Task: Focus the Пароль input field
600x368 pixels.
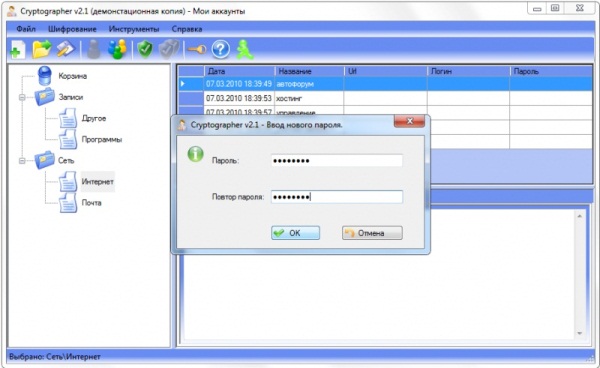Action: tap(337, 161)
